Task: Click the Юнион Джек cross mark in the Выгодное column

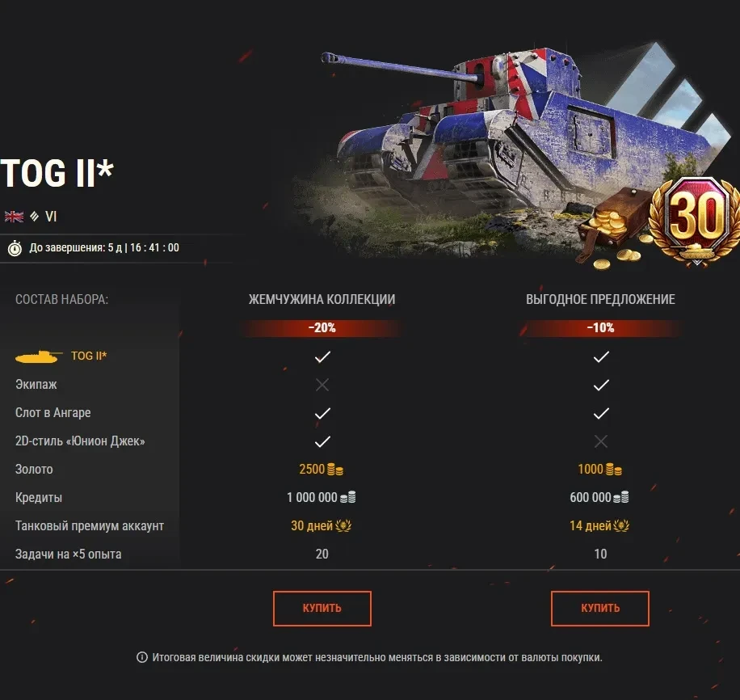Action: (x=601, y=441)
